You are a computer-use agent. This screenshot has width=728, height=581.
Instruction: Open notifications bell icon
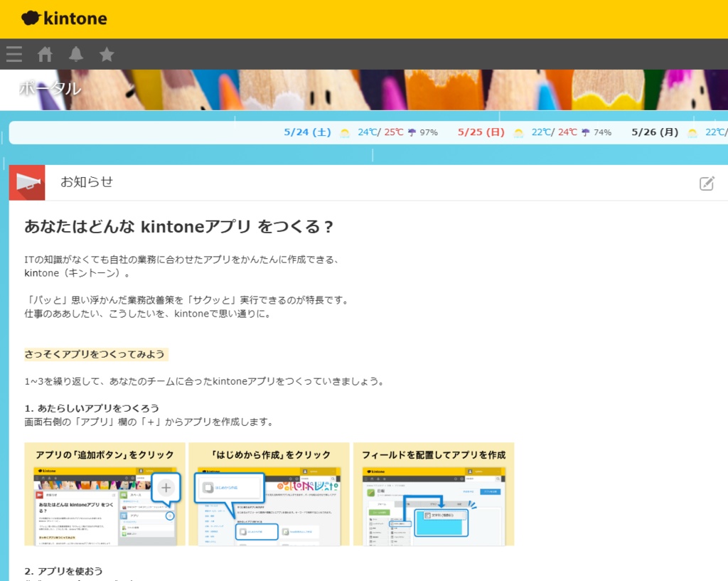tap(76, 54)
